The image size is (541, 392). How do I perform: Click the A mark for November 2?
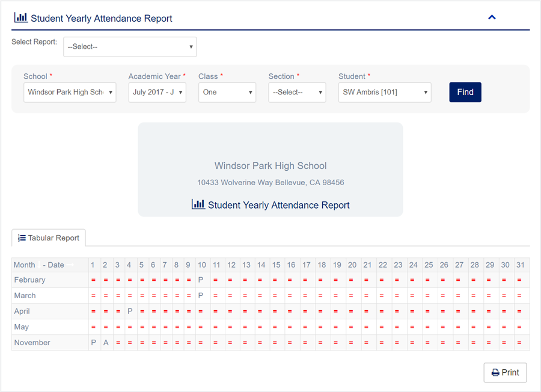coord(105,343)
